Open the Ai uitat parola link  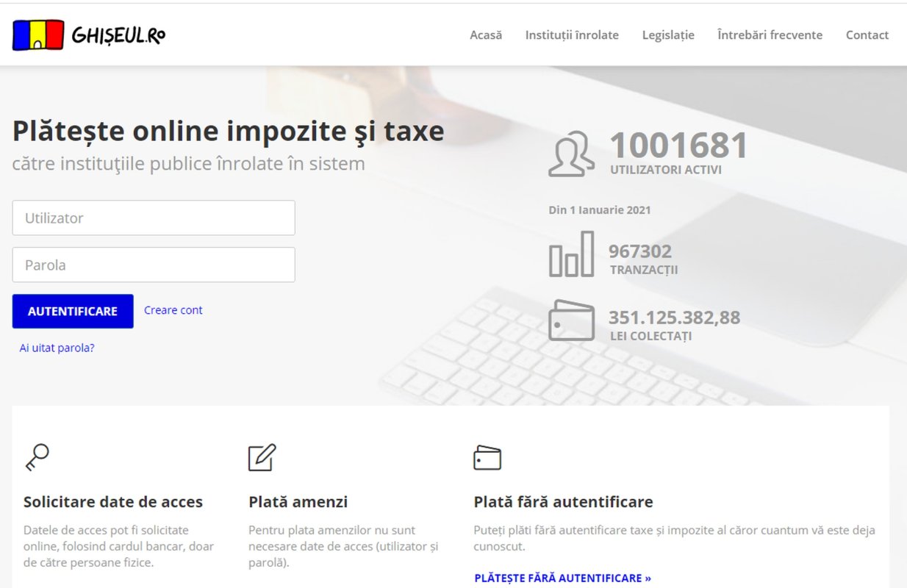tap(57, 347)
